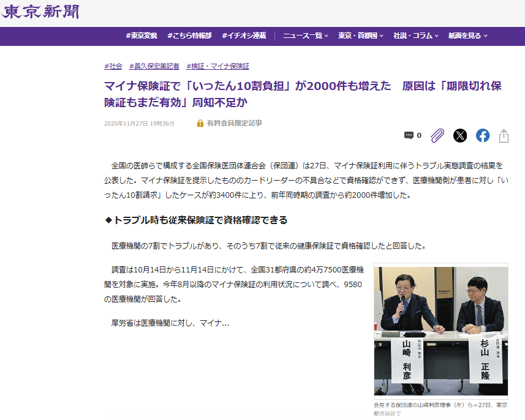Click the truncated text 厚労省は医療機関に対し、マイナ…
The image size is (525, 420).
coord(170,323)
